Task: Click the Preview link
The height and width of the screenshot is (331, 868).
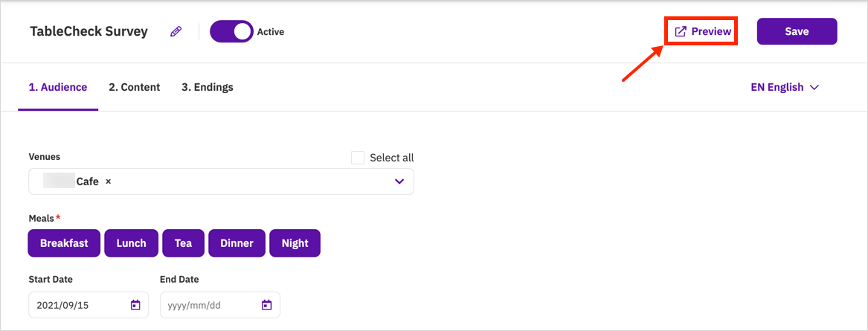Action: coord(703,31)
